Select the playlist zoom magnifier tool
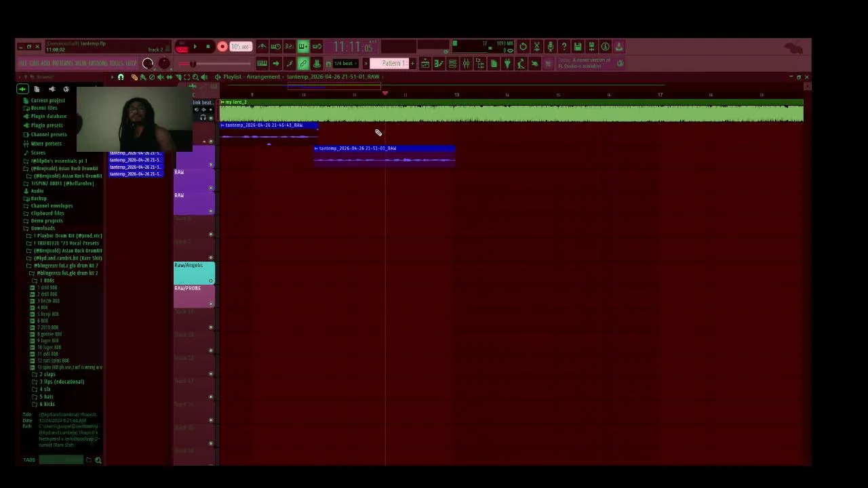 pyautogui.click(x=195, y=77)
